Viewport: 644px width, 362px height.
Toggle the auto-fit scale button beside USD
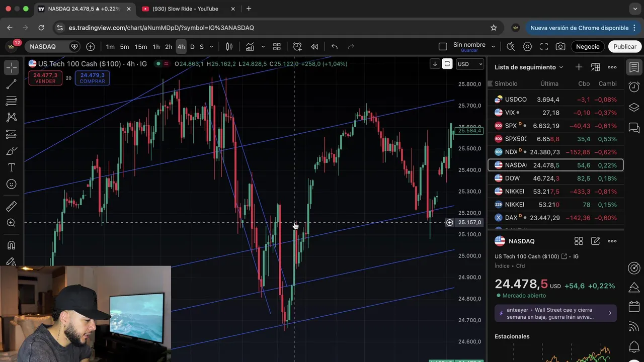point(447,64)
